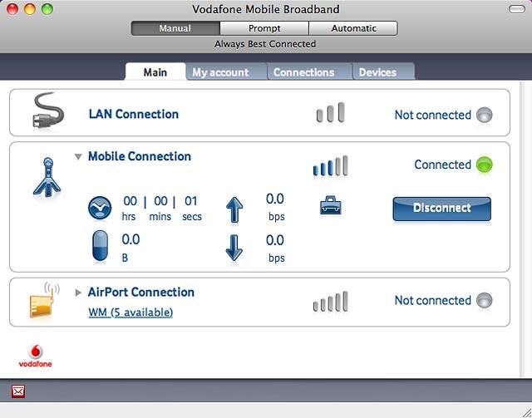Select Prompt connection mode
Viewport: 532px width, 418px height.
click(264, 28)
